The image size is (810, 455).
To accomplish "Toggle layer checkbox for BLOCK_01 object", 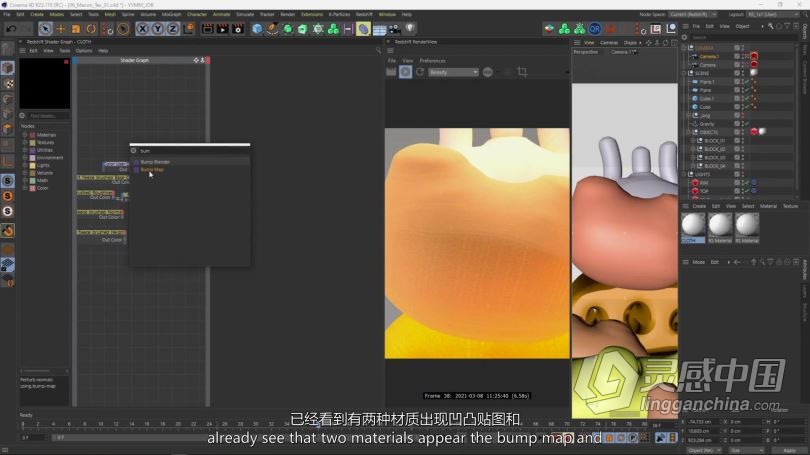I will click(x=737, y=140).
